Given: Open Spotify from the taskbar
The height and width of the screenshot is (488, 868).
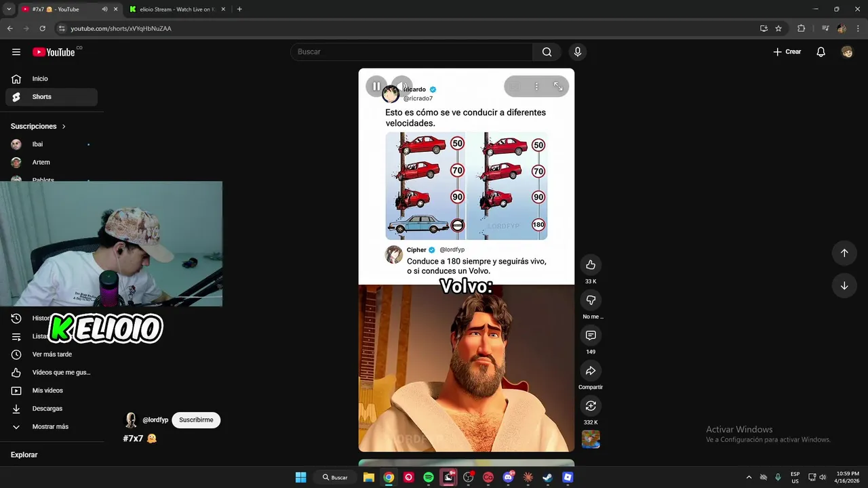Looking at the screenshot, I should 429,477.
